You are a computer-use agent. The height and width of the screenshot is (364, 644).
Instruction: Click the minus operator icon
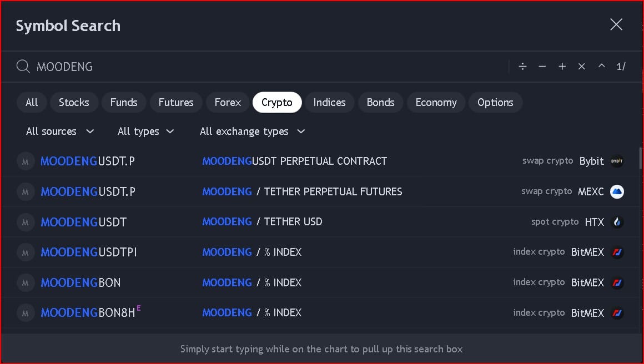coord(542,67)
